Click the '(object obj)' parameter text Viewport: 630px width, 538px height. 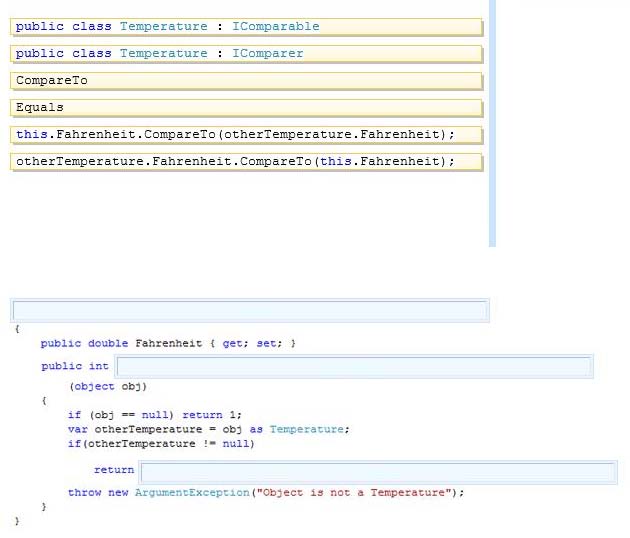tap(108, 387)
